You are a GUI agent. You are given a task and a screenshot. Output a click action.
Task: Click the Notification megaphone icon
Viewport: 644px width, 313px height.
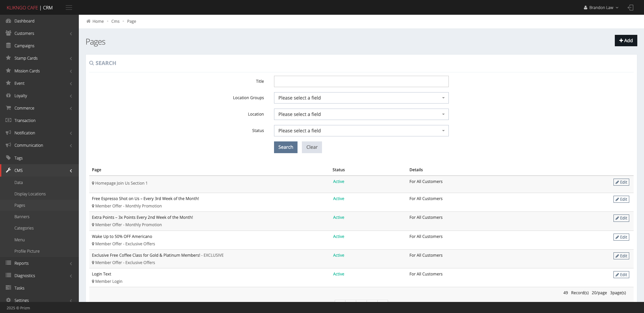pos(8,133)
